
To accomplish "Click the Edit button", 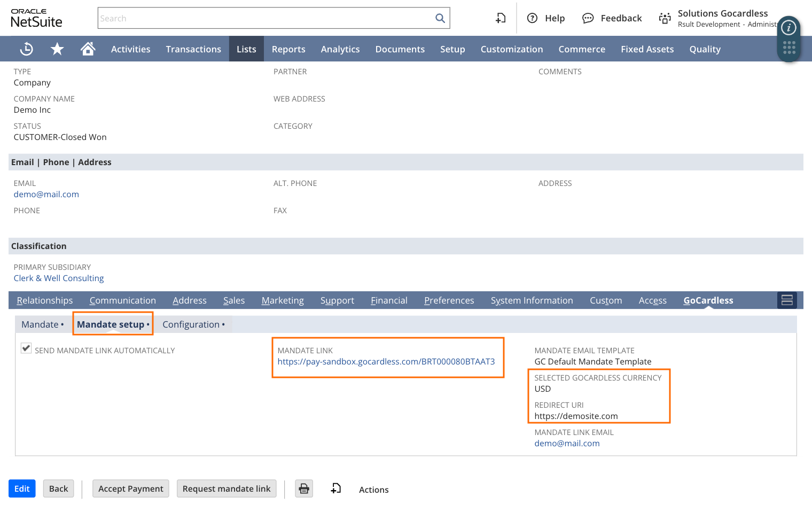I will (22, 488).
